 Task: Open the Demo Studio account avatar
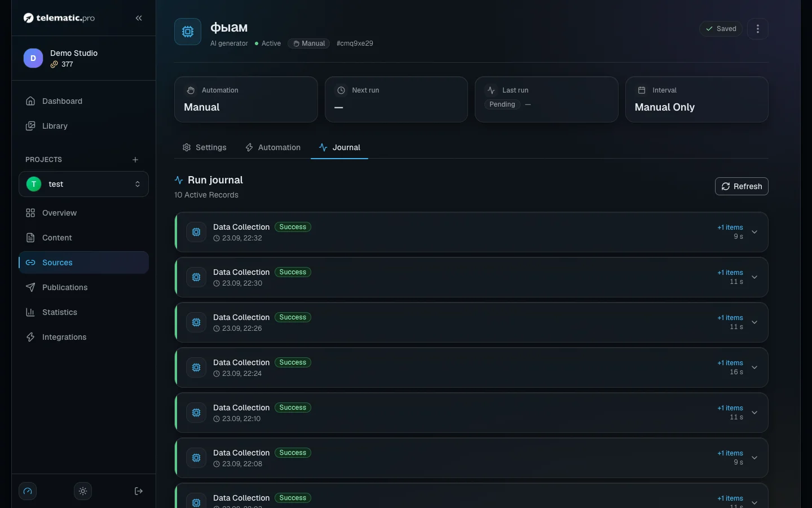coord(33,58)
